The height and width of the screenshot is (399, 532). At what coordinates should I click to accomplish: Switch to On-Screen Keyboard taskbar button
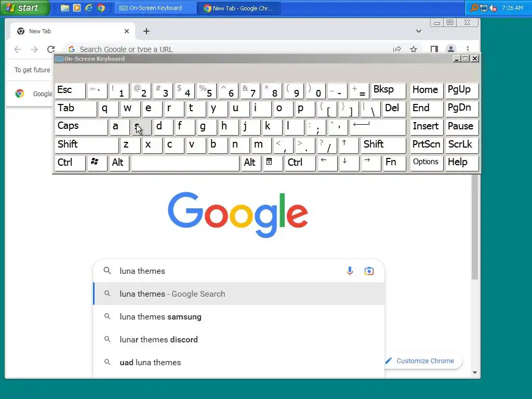coord(155,8)
